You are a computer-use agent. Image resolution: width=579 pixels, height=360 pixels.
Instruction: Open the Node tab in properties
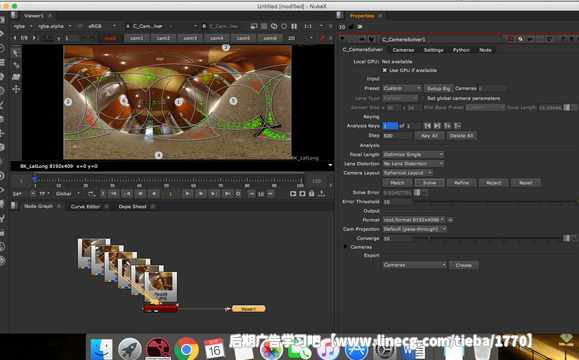click(x=485, y=50)
